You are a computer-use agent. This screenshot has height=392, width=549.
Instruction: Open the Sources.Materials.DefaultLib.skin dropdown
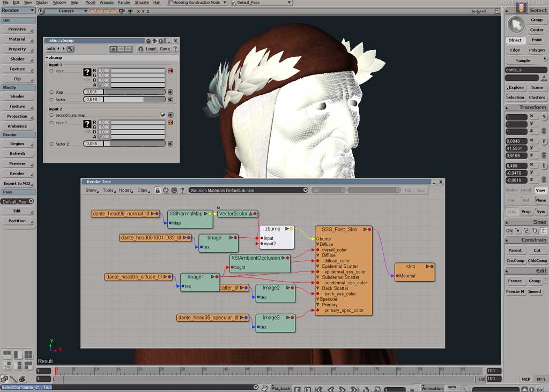coord(305,190)
